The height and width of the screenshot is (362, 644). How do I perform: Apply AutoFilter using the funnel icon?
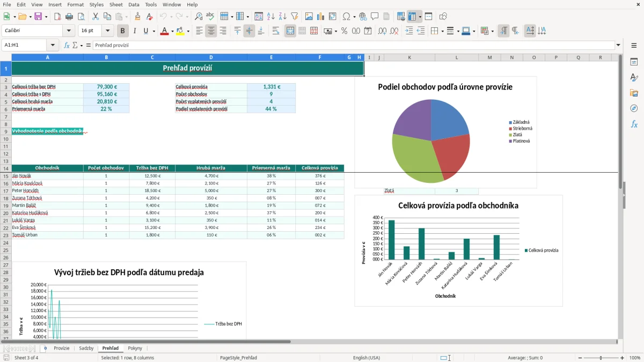tap(294, 17)
